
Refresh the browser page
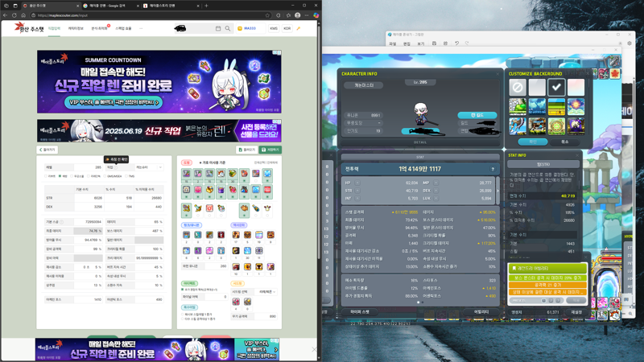point(14,15)
